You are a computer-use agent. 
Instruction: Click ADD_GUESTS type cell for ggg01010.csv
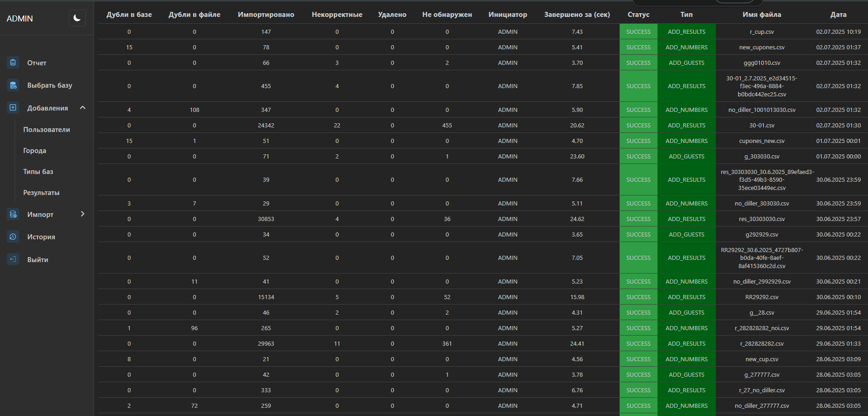(686, 63)
